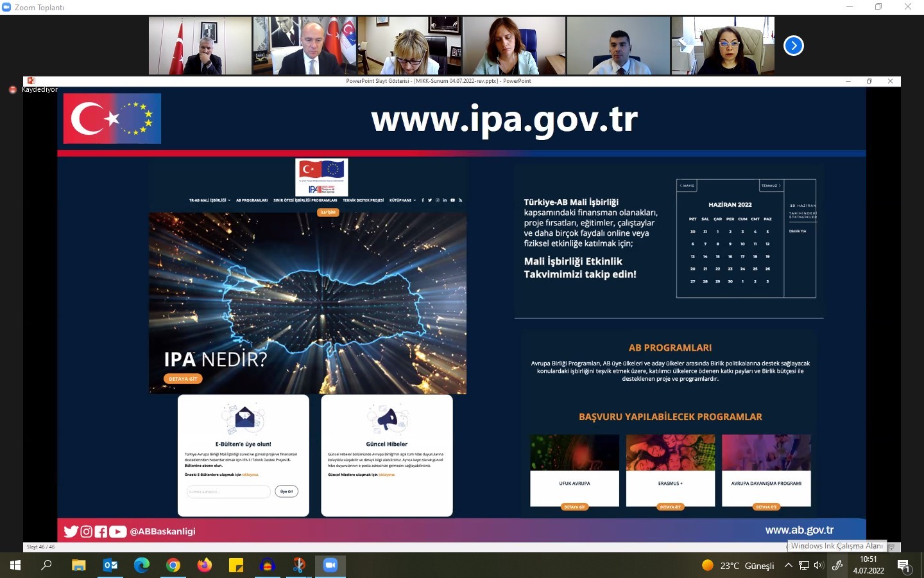Expand the TR-AB Mali İşbirliği menu
Image resolution: width=924 pixels, height=578 pixels.
209,200
